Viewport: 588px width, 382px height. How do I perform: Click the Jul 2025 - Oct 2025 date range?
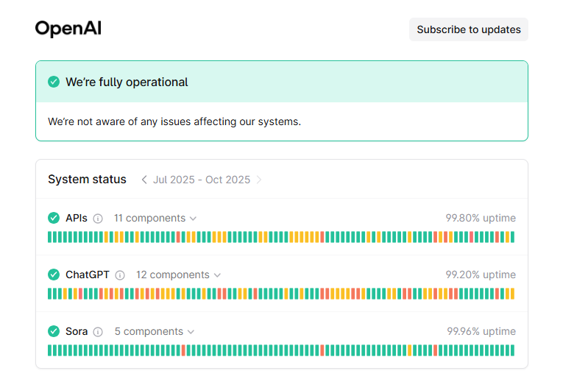click(202, 180)
